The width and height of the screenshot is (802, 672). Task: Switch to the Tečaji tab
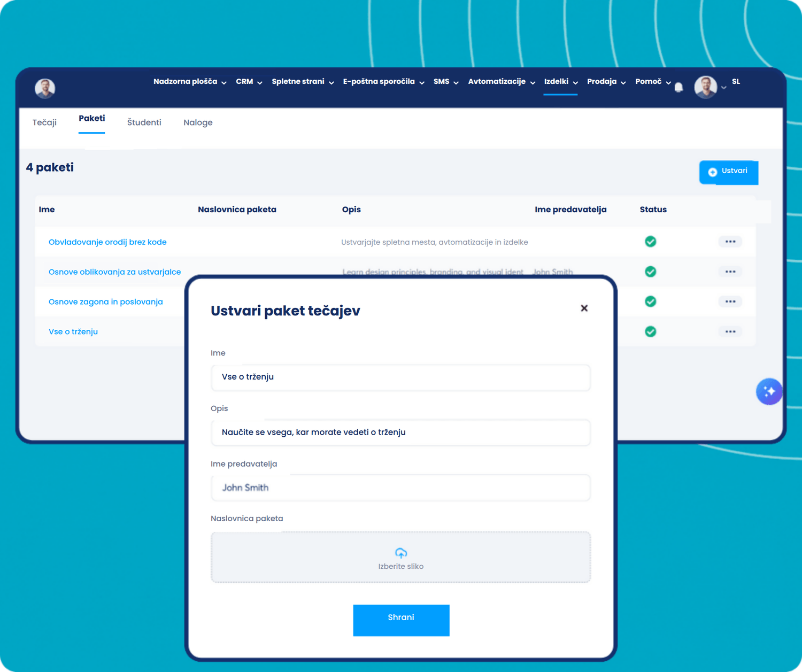44,122
